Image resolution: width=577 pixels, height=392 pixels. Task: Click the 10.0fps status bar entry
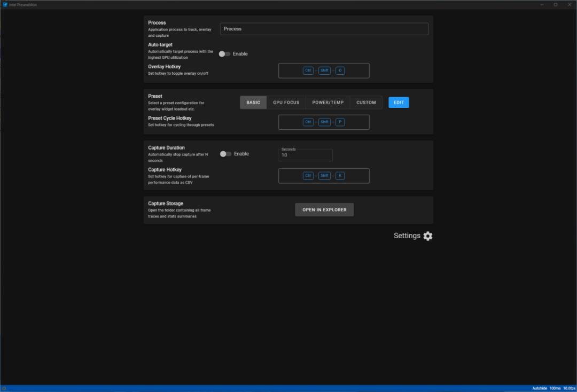569,388
